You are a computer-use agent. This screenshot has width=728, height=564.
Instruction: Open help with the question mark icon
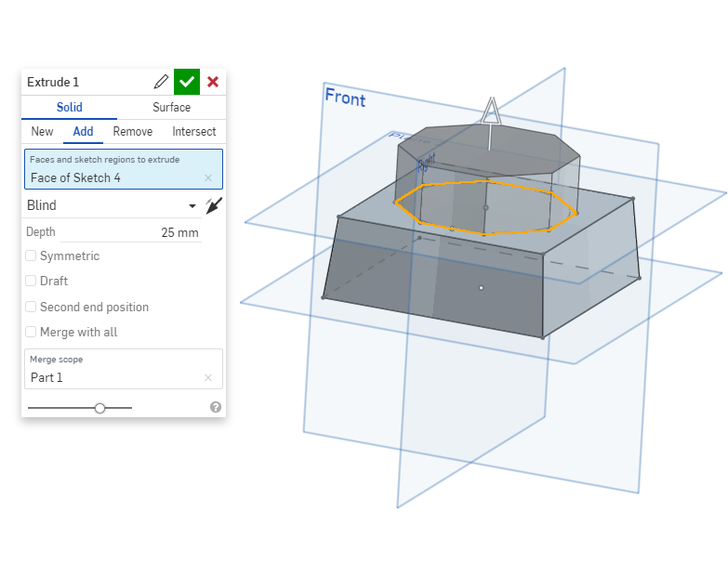pos(216,407)
